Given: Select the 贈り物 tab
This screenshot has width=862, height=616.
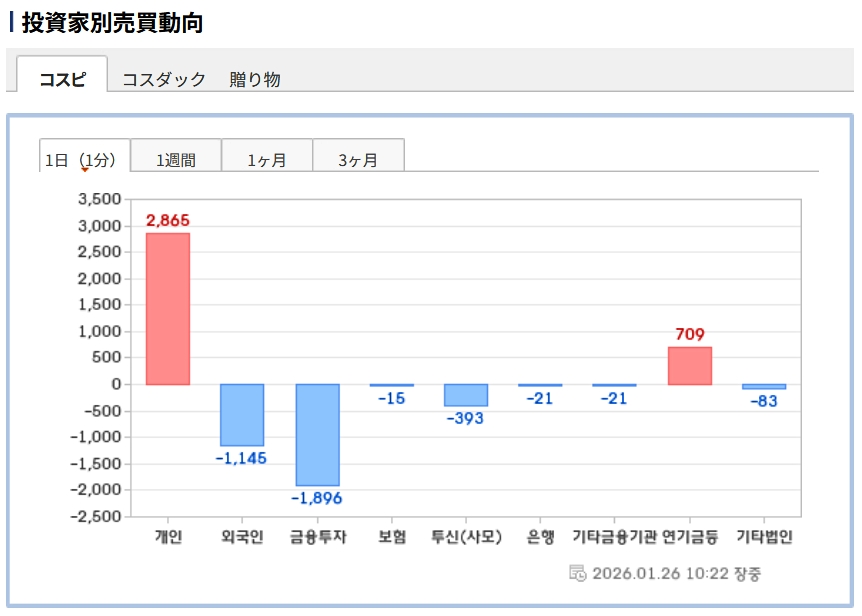Looking at the screenshot, I should [x=255, y=79].
